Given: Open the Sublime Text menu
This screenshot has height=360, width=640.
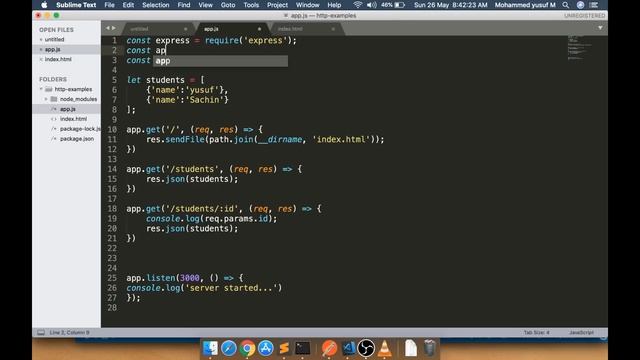Looking at the screenshot, I should (x=76, y=5).
